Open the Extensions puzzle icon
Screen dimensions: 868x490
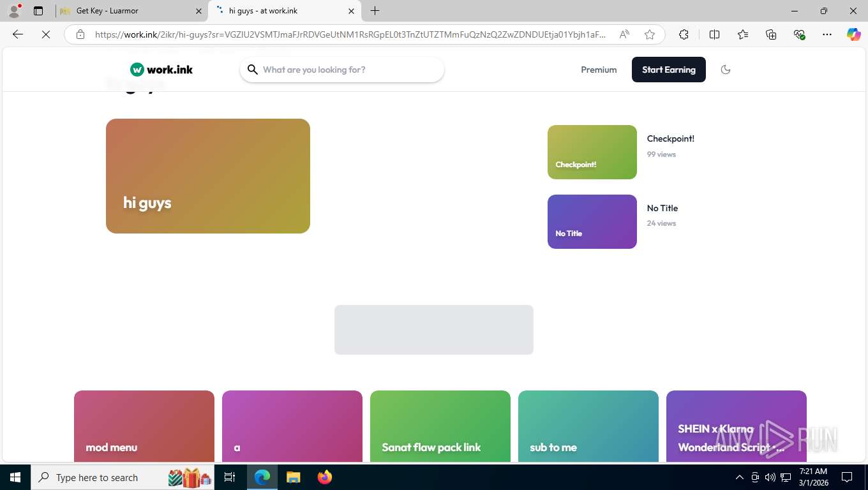click(684, 34)
